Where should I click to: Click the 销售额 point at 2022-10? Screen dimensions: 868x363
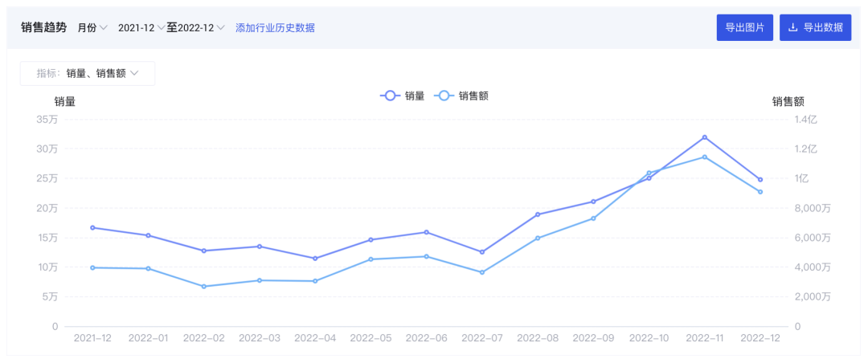(x=649, y=173)
